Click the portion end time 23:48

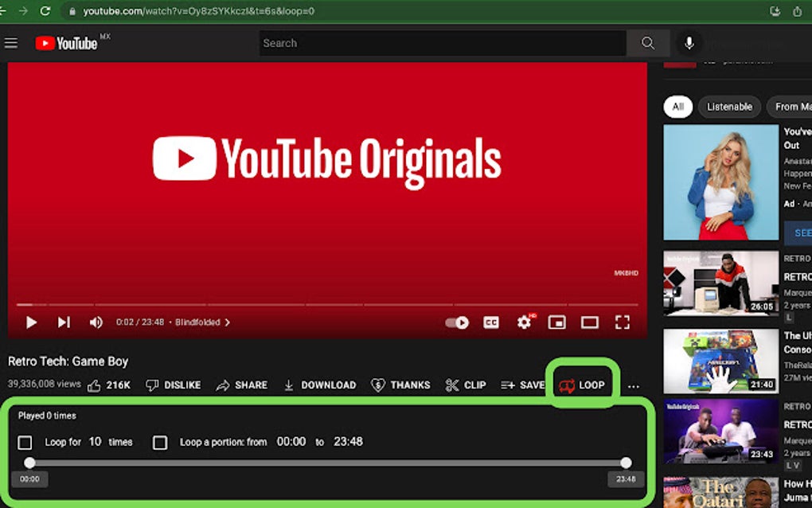point(348,442)
